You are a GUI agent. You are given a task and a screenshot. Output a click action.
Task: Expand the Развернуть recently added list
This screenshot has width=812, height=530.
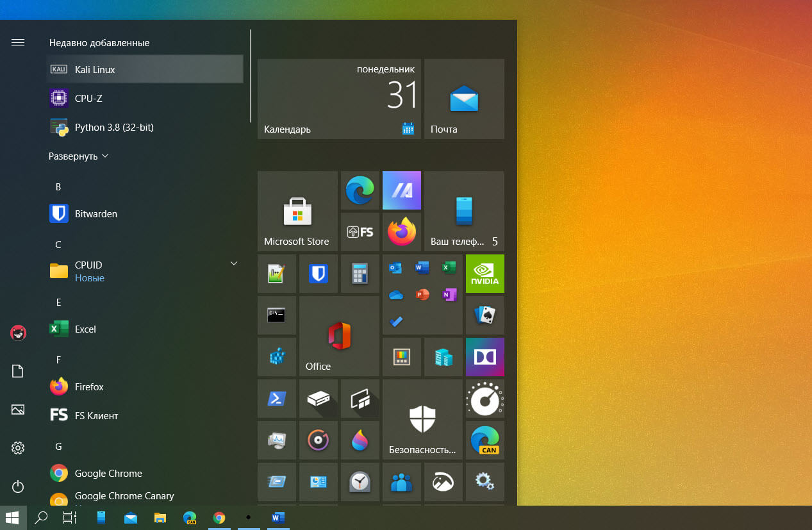click(79, 156)
